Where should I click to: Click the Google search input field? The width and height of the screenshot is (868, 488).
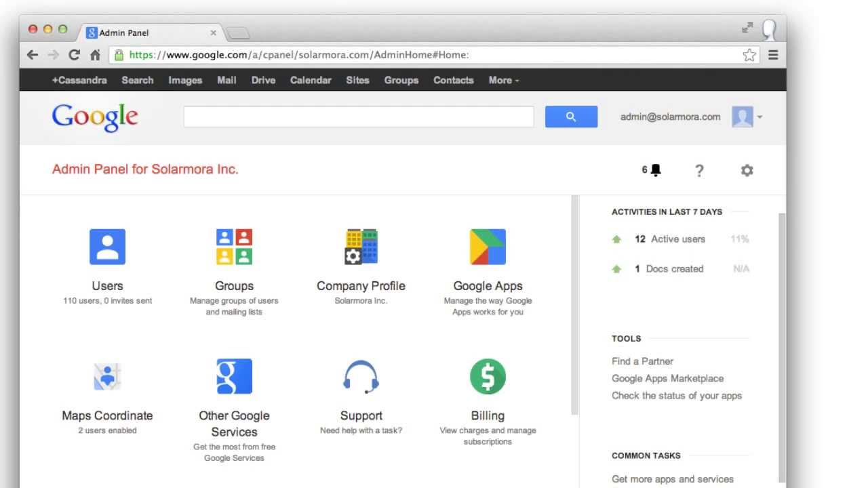tap(359, 117)
